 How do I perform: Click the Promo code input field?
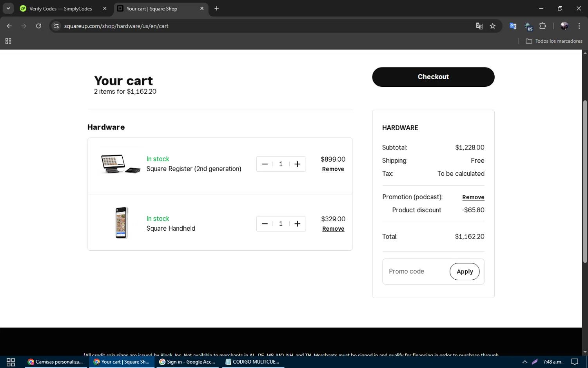(x=416, y=271)
